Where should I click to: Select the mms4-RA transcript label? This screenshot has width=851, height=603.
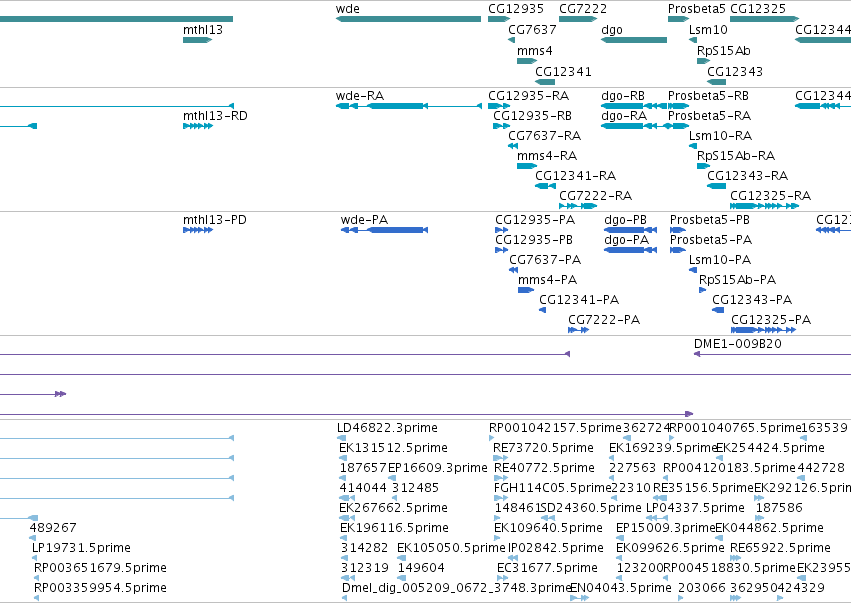pyautogui.click(x=547, y=156)
